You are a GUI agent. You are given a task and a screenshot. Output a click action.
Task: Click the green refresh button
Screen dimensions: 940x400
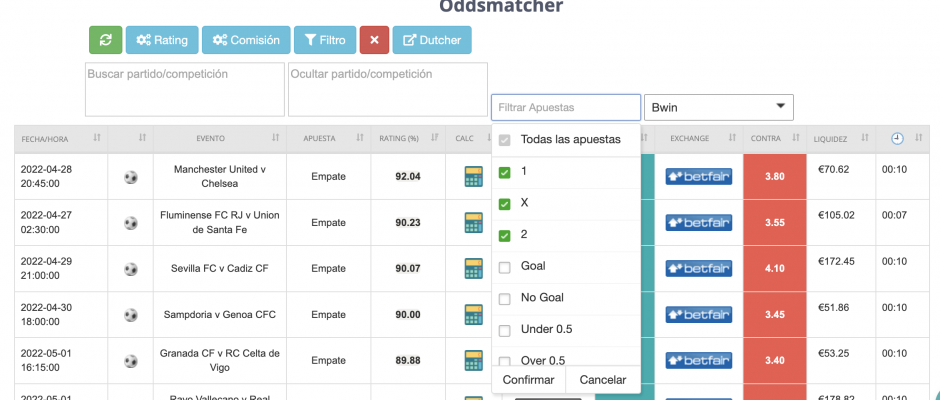106,40
